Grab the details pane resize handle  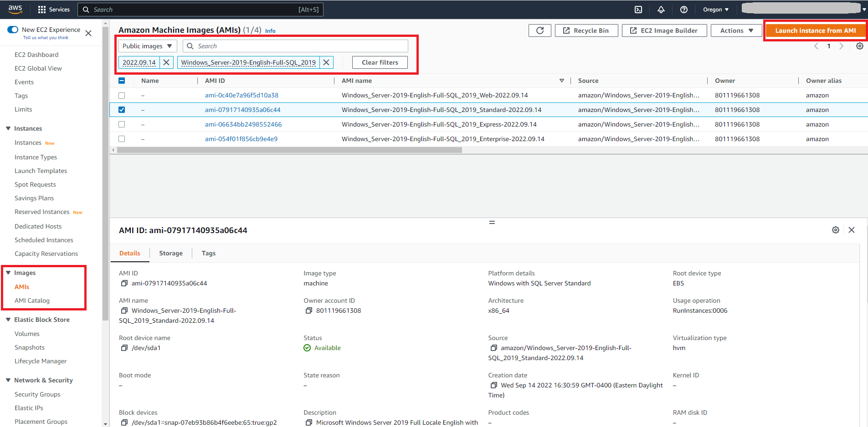coord(492,222)
